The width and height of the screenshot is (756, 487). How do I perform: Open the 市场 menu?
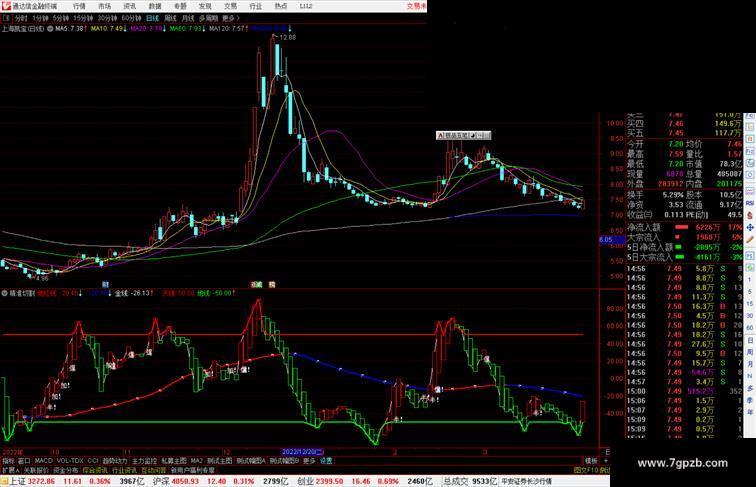[x=105, y=6]
